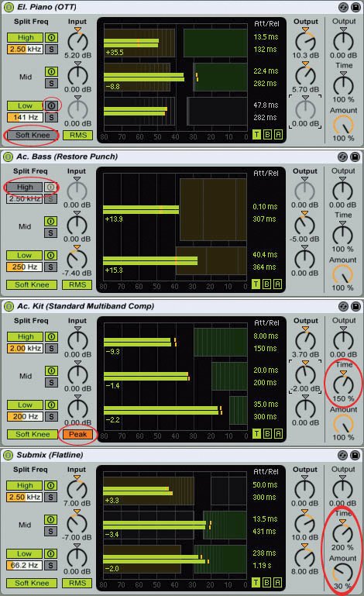Click the 2.50 kHz split frequency in El. Piano
Screen dimensions: 364x596
(26, 49)
